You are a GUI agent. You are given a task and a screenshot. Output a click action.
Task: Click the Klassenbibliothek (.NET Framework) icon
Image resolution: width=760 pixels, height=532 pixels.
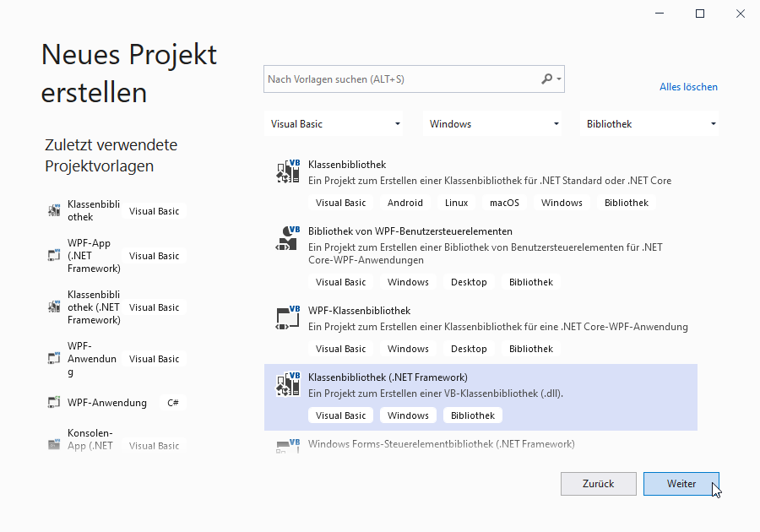287,383
